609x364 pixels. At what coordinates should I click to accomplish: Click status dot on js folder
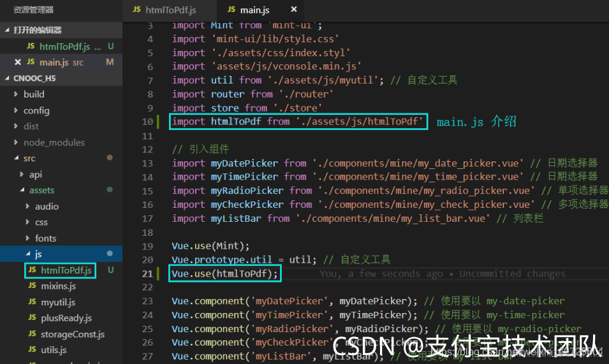(110, 254)
